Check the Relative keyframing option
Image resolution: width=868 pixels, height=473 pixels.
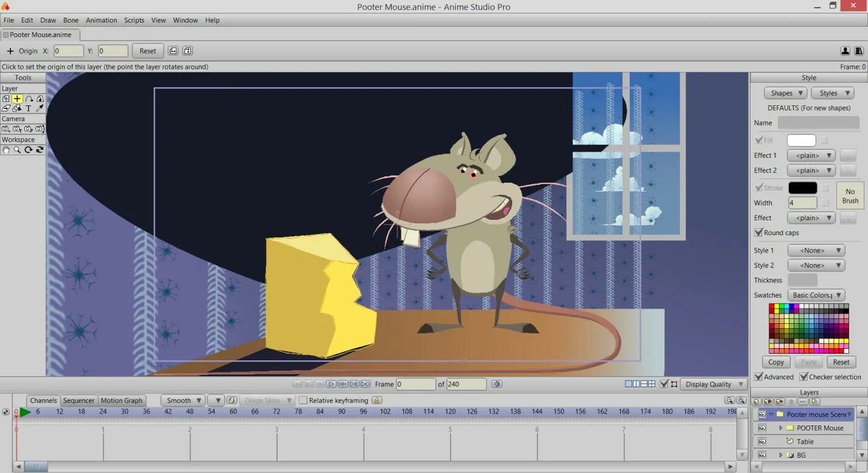point(303,400)
